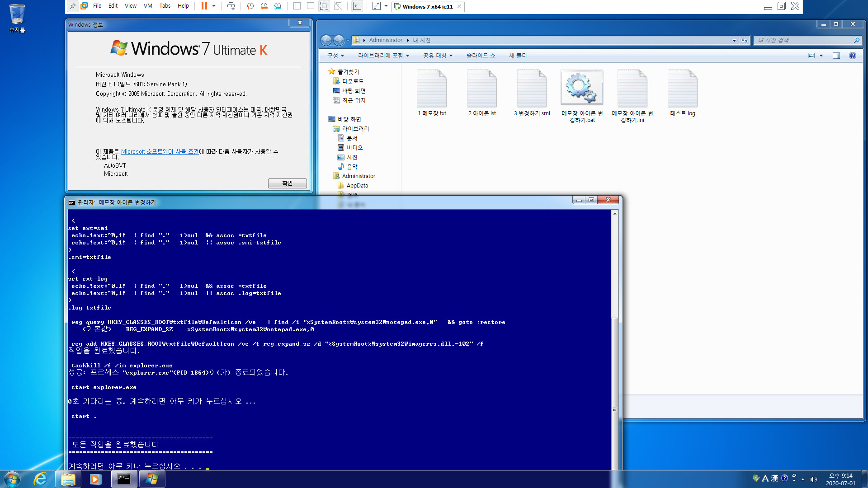Select the 2.아이콘.lst file
The height and width of the screenshot is (488, 868).
pos(482,93)
